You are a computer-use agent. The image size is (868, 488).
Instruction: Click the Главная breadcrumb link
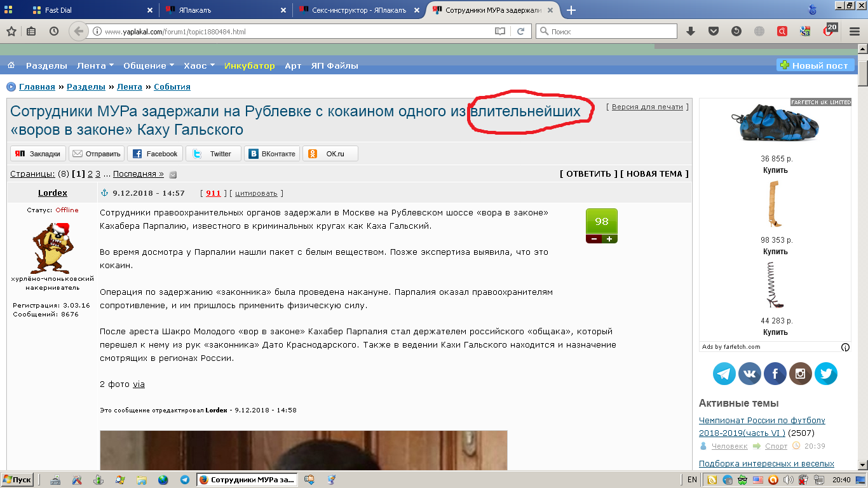pyautogui.click(x=37, y=87)
